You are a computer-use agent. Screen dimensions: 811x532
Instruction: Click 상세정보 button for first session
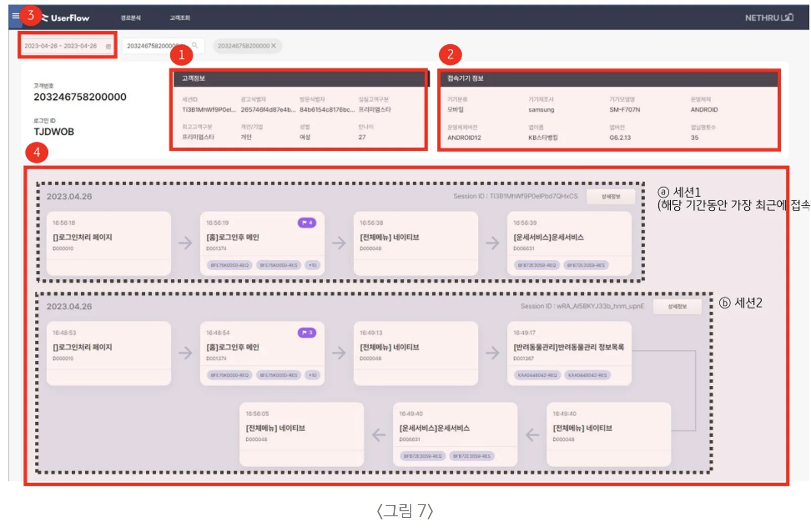[610, 197]
